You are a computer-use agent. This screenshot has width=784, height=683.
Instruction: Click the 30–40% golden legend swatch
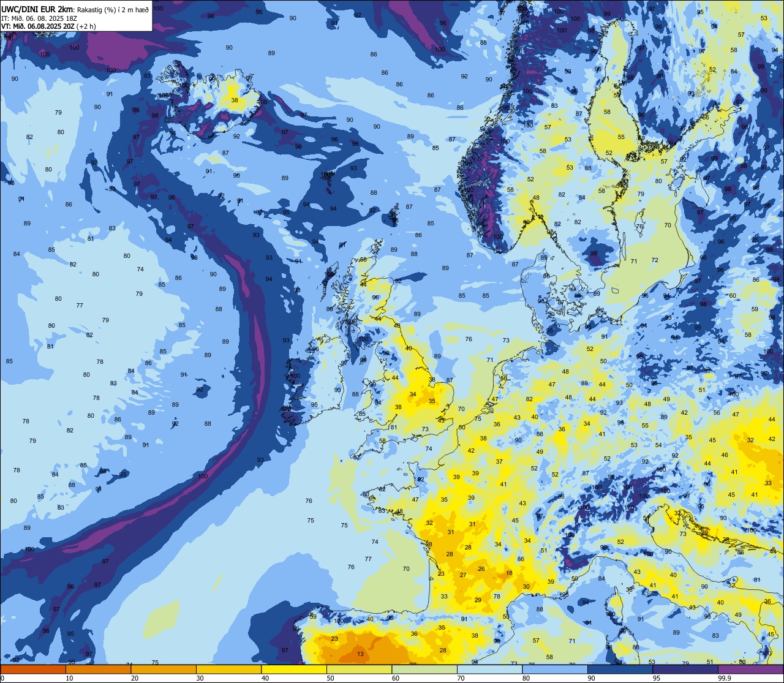tap(229, 669)
